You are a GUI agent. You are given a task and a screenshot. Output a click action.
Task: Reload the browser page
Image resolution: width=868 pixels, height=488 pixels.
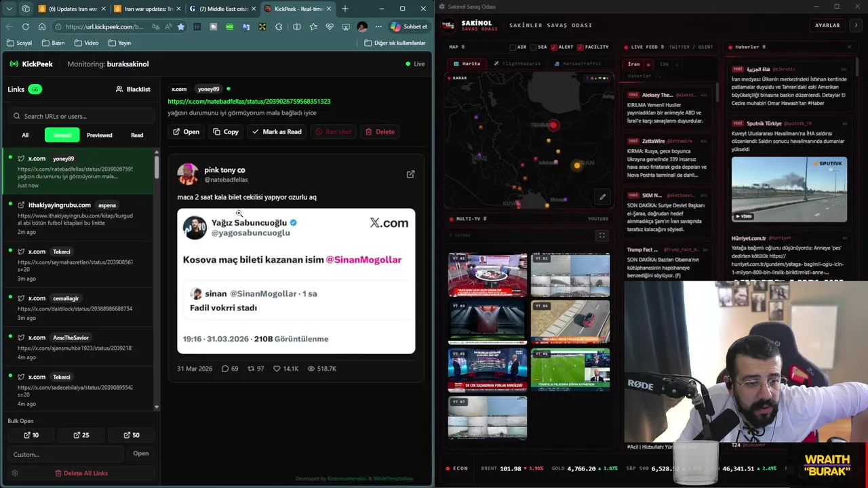(x=26, y=26)
